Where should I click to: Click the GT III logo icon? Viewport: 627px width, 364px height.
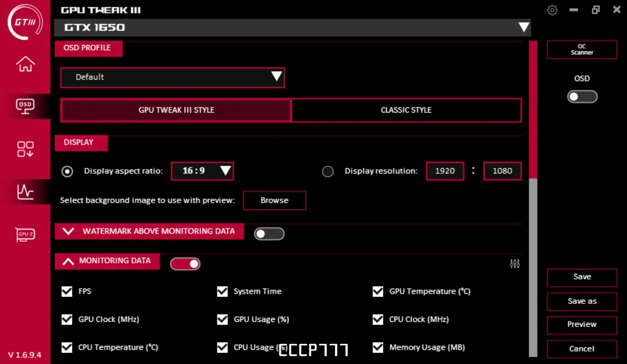(25, 22)
